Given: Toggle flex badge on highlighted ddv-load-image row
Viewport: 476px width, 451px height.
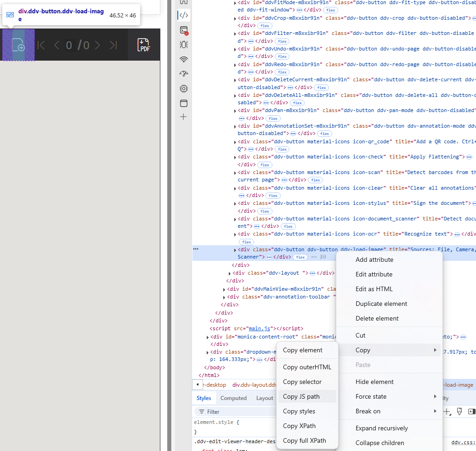Looking at the screenshot, I should tap(300, 257).
